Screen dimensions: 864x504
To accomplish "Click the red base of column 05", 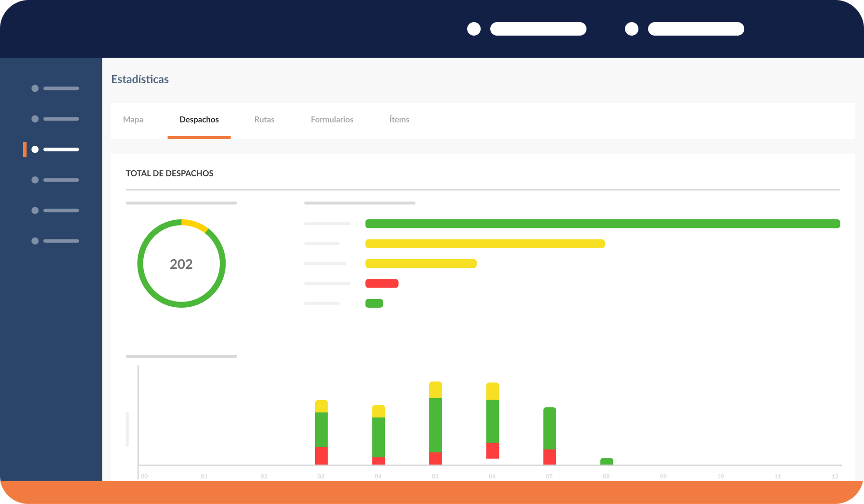I will (435, 458).
